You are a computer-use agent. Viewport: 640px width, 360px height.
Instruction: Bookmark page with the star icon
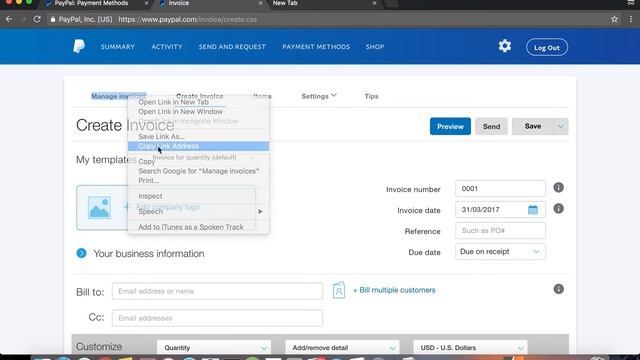[x=614, y=19]
